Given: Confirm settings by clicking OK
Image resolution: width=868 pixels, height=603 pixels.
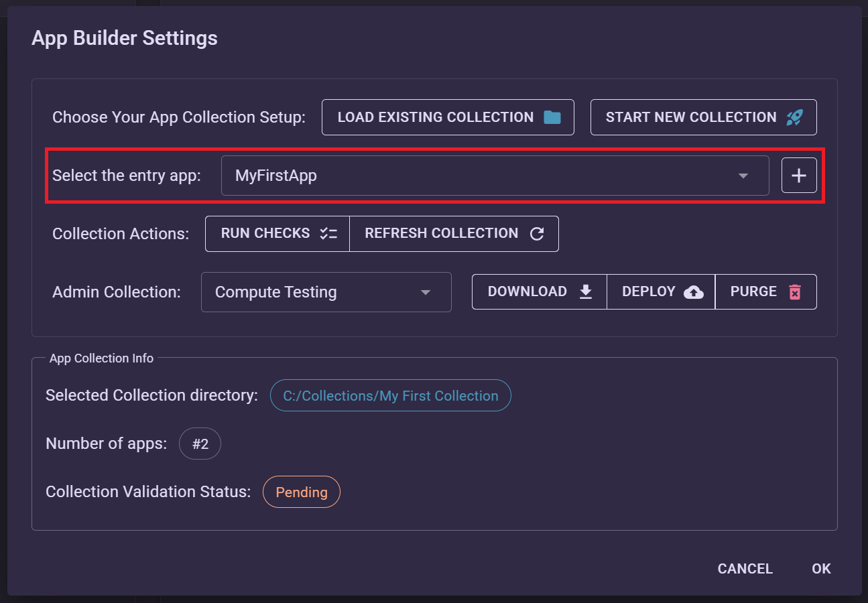Looking at the screenshot, I should click(x=820, y=568).
